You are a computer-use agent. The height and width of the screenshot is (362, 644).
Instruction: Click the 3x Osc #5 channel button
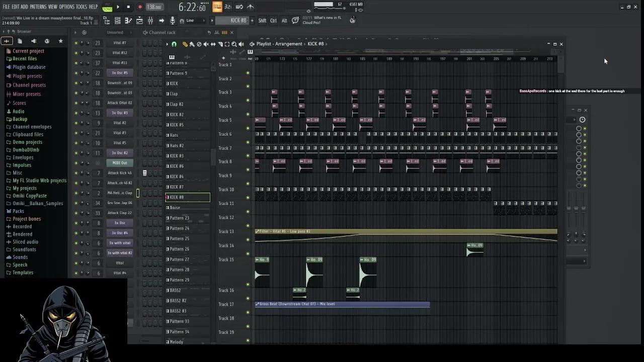pyautogui.click(x=120, y=73)
